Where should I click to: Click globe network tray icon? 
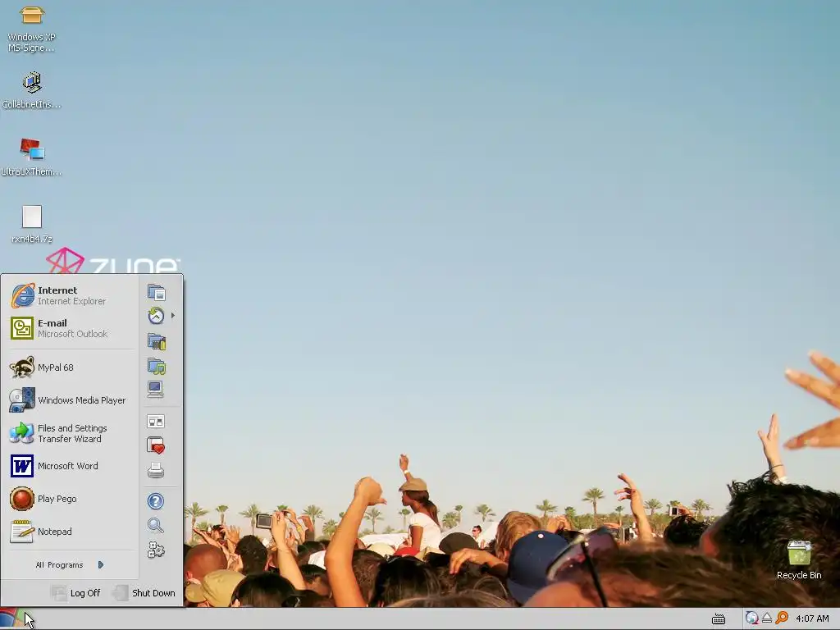coord(752,619)
